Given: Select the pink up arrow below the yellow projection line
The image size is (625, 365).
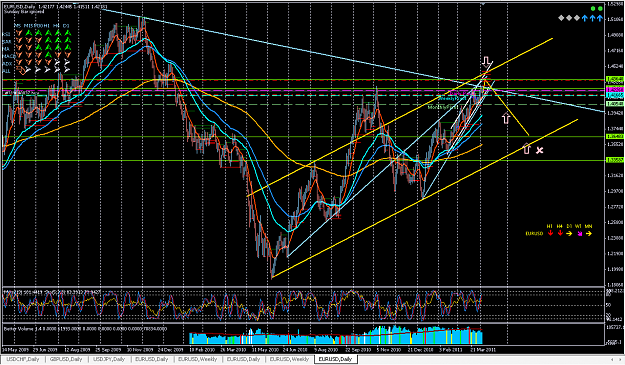Looking at the screenshot, I should click(506, 118).
